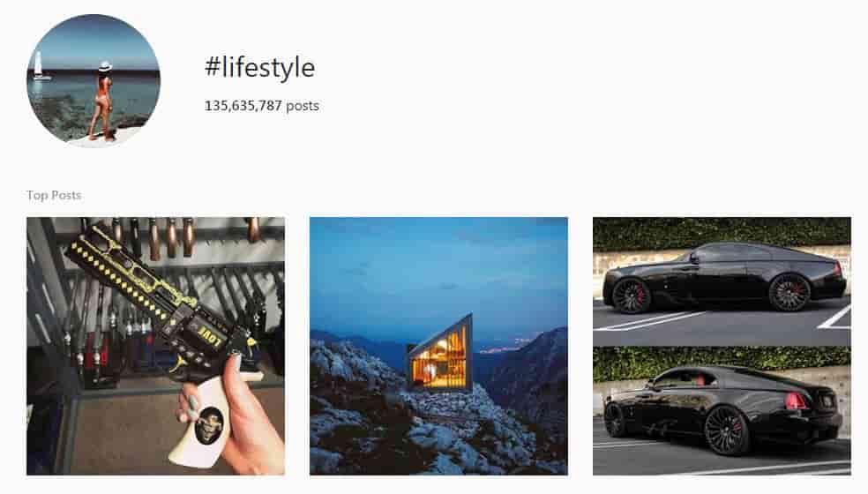Click the lower rear-view black car photo

tap(722, 411)
